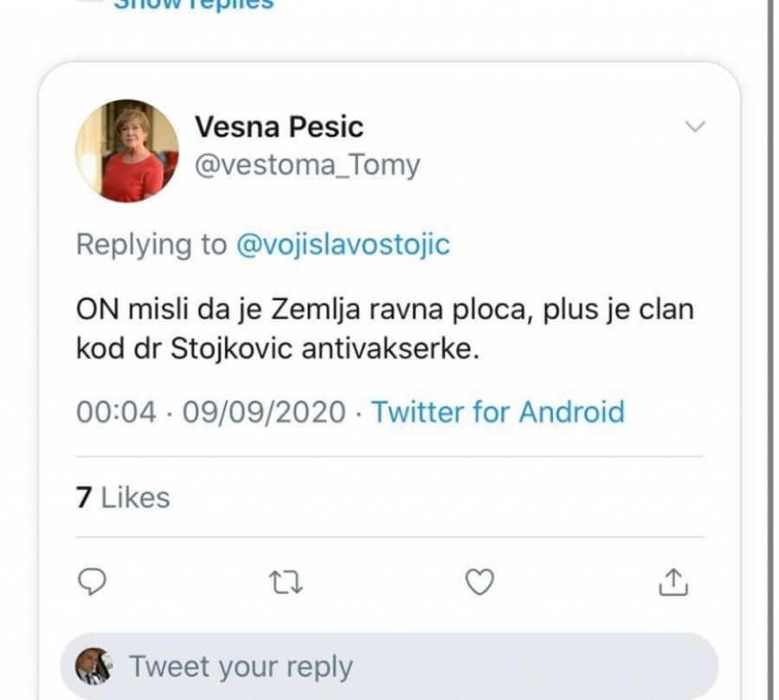The height and width of the screenshot is (700, 779).
Task: Expand the tweet options chevron
Action: (694, 127)
